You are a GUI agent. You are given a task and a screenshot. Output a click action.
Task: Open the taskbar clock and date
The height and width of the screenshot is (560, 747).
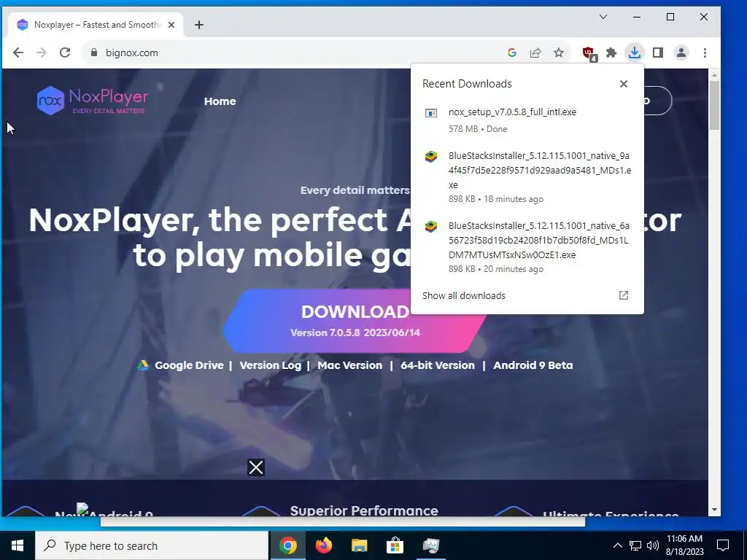(684, 545)
